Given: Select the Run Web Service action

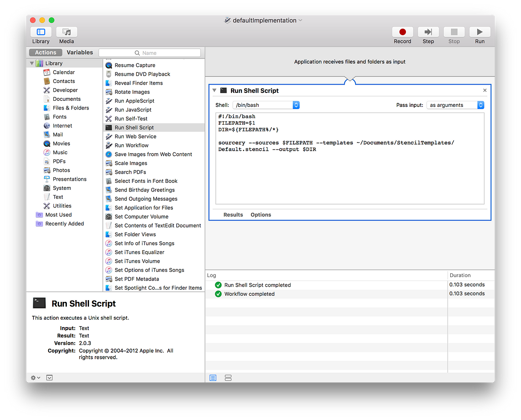Looking at the screenshot, I should click(x=135, y=136).
